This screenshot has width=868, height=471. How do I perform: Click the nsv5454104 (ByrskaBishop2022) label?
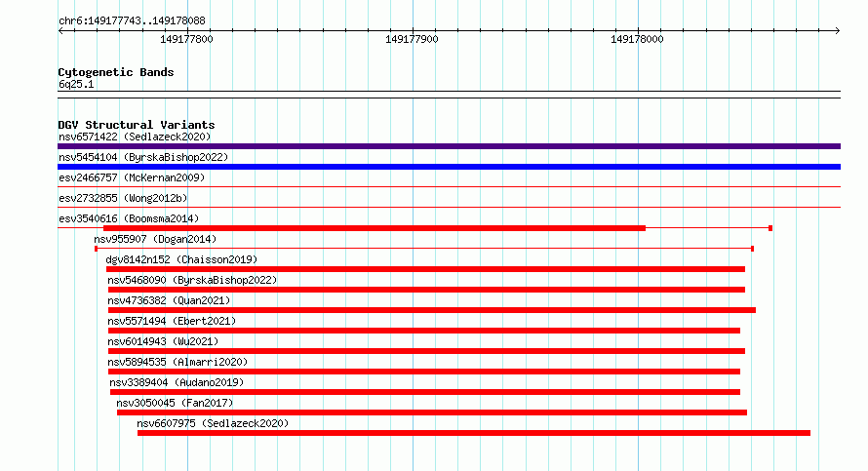click(143, 157)
